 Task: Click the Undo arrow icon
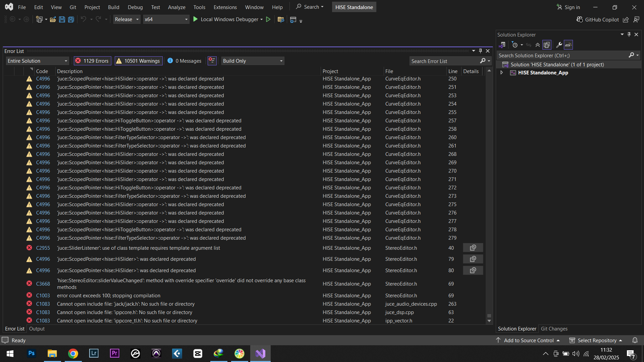[x=84, y=19]
